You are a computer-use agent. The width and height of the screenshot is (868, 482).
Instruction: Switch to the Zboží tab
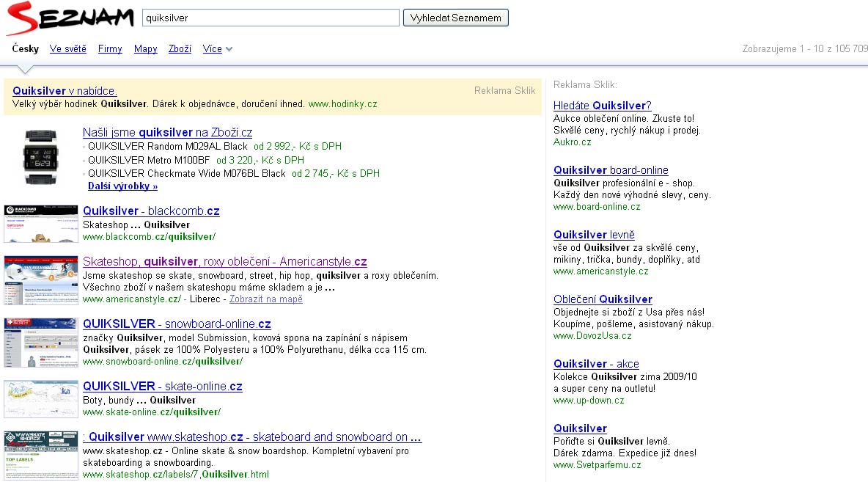pos(180,48)
